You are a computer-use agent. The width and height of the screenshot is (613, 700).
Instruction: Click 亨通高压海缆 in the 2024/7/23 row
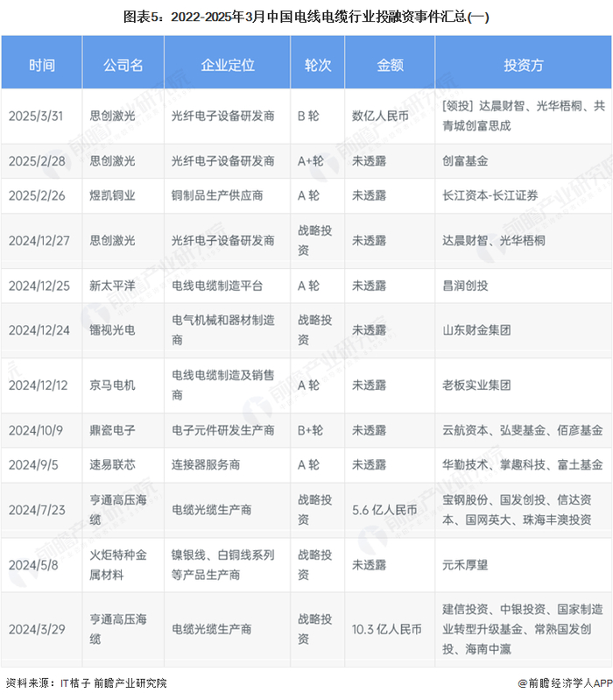[x=117, y=510]
